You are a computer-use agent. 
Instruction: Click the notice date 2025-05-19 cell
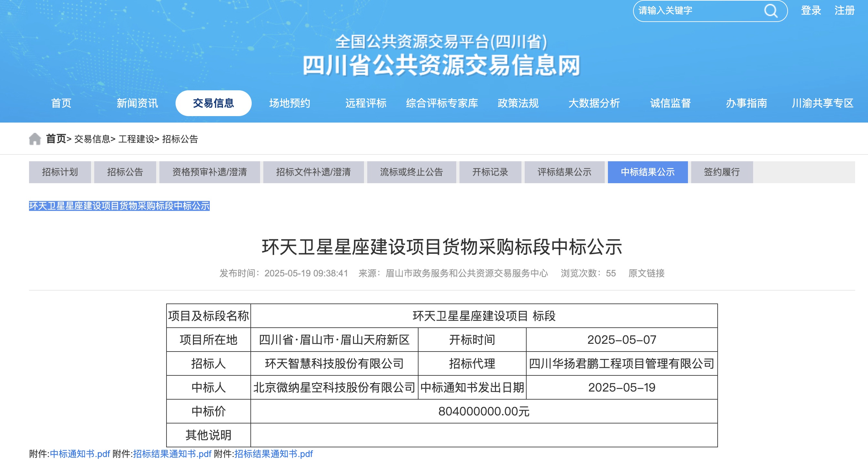pos(622,388)
